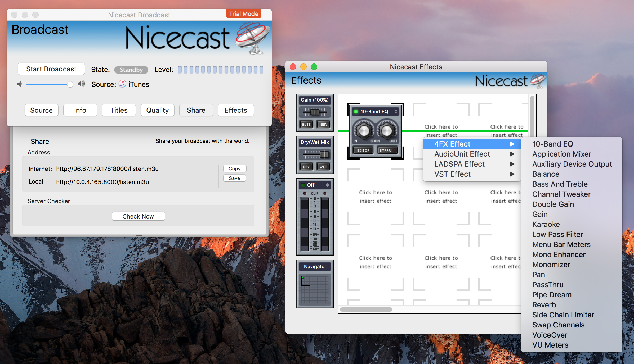
Task: Click the iTunes source icon
Action: [122, 84]
